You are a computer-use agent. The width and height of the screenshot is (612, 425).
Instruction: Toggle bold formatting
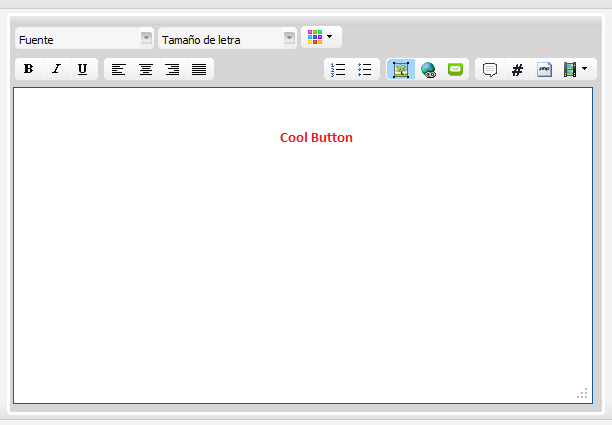coord(28,70)
